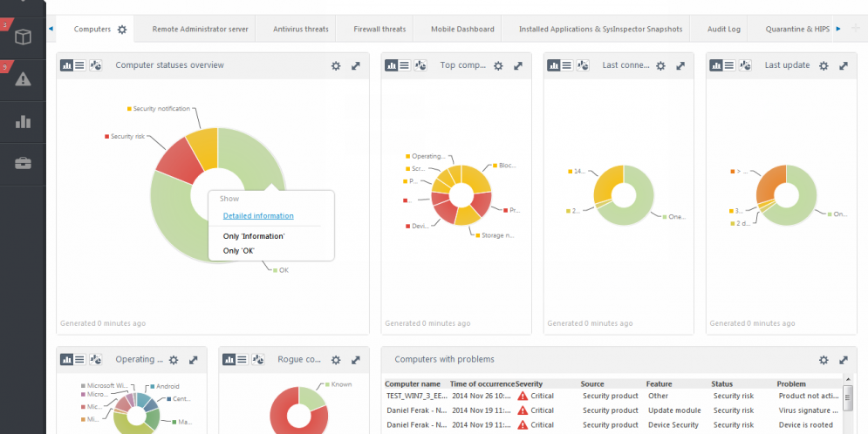Open Reports bar chart icon in sidebar
The width and height of the screenshot is (868, 434).
[x=23, y=122]
